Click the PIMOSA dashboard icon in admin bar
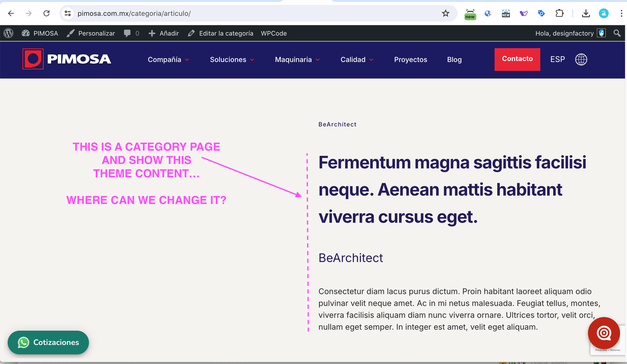This screenshot has width=627, height=364. click(x=26, y=33)
